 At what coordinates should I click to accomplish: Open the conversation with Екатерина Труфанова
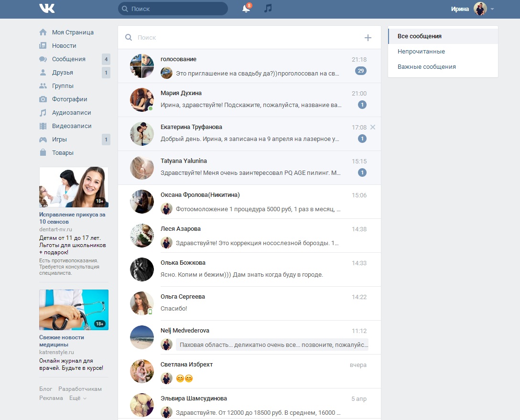click(249, 134)
